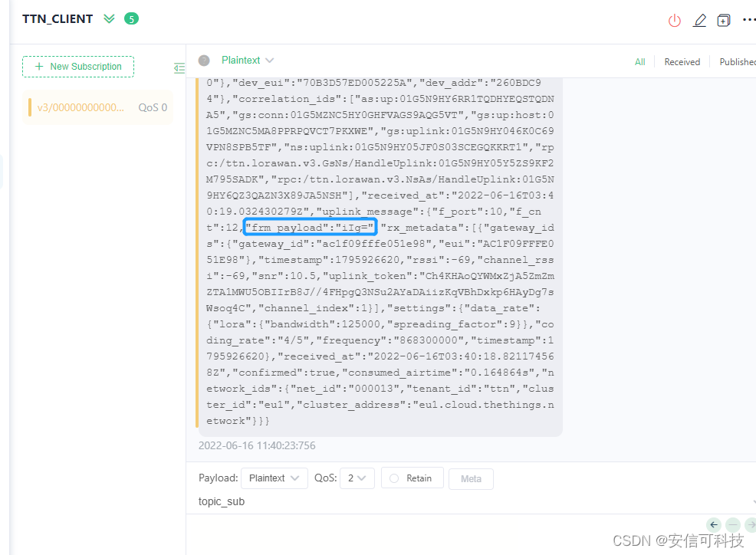The width and height of the screenshot is (756, 555).
Task: Toggle the Retain radio option
Action: [x=413, y=478]
